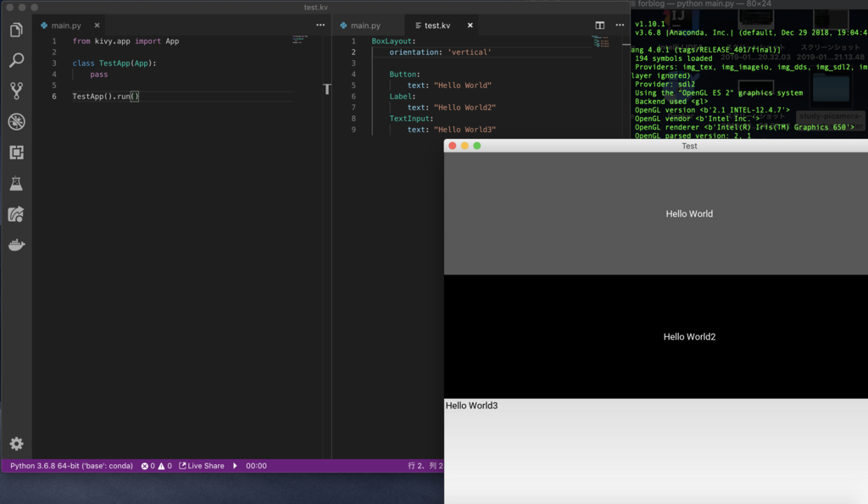The image size is (868, 504).
Task: Minimize the Test app window
Action: [x=465, y=146]
